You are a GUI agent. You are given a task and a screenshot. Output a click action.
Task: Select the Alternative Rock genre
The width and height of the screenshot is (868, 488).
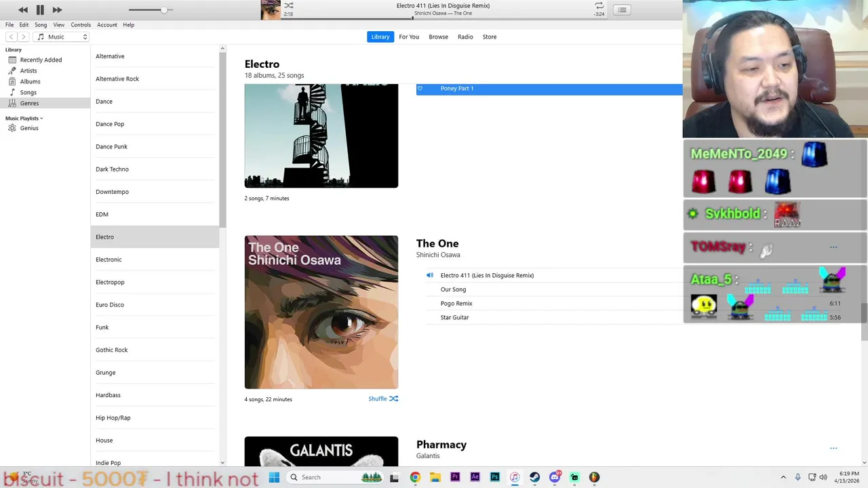155,79
